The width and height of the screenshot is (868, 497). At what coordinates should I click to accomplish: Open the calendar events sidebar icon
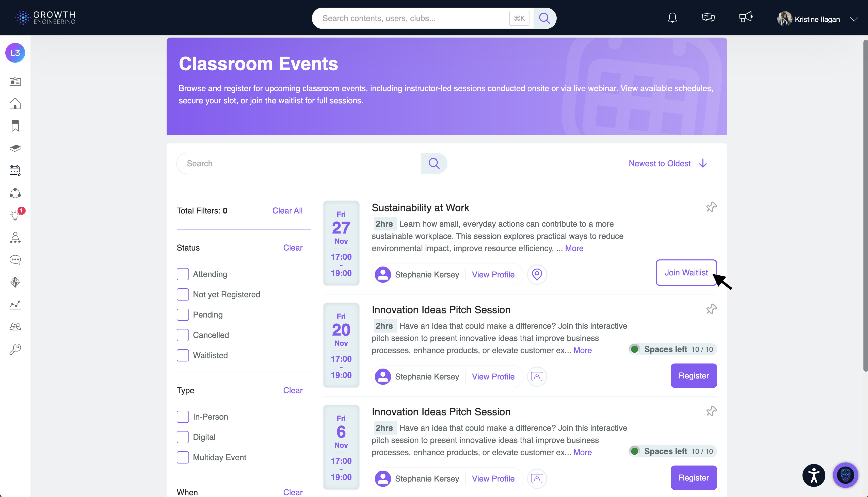15,170
